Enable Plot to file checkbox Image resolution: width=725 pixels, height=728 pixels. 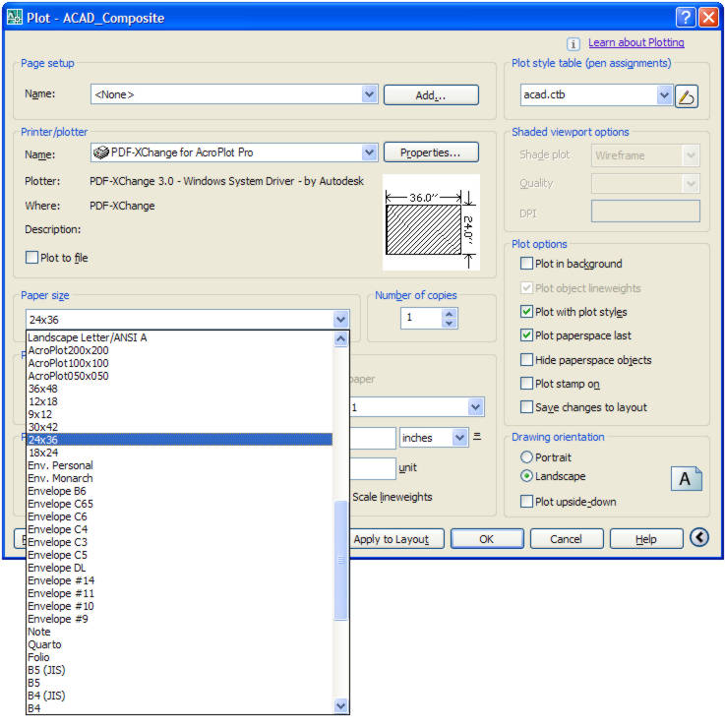tap(31, 258)
